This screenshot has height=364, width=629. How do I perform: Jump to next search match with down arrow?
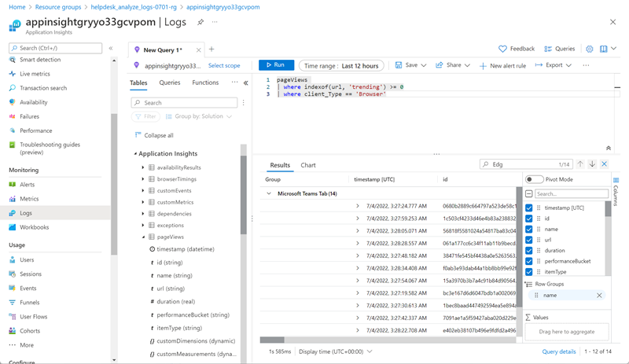(x=592, y=164)
